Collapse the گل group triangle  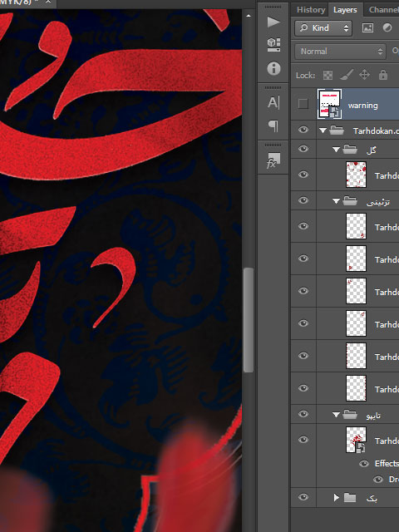(x=336, y=150)
